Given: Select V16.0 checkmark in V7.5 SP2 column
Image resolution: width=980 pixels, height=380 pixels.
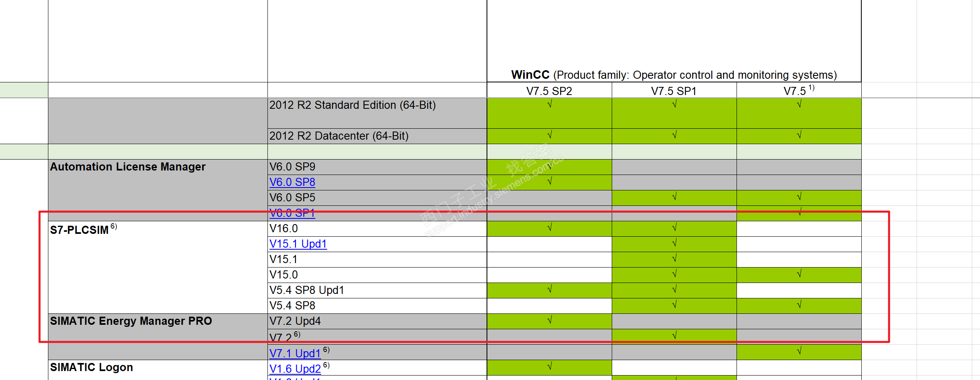Looking at the screenshot, I should (x=550, y=229).
